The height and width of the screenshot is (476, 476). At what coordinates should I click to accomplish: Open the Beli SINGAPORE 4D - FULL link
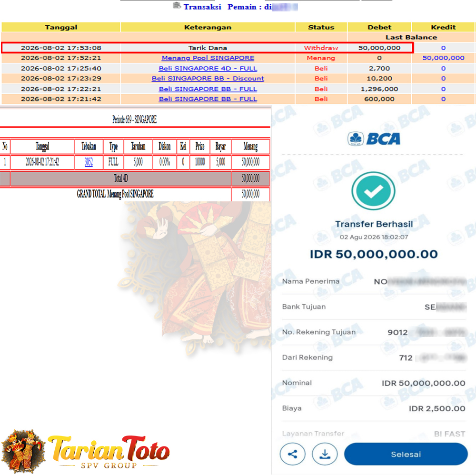click(208, 68)
